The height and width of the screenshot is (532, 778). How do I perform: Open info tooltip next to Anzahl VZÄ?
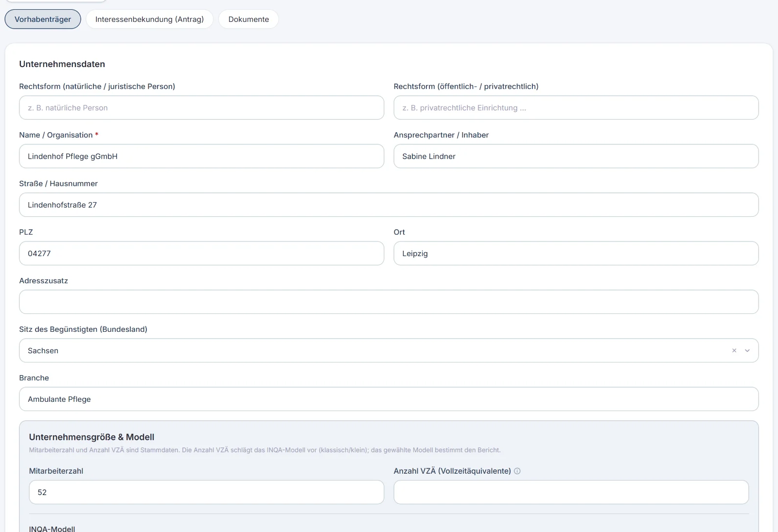[x=517, y=471]
